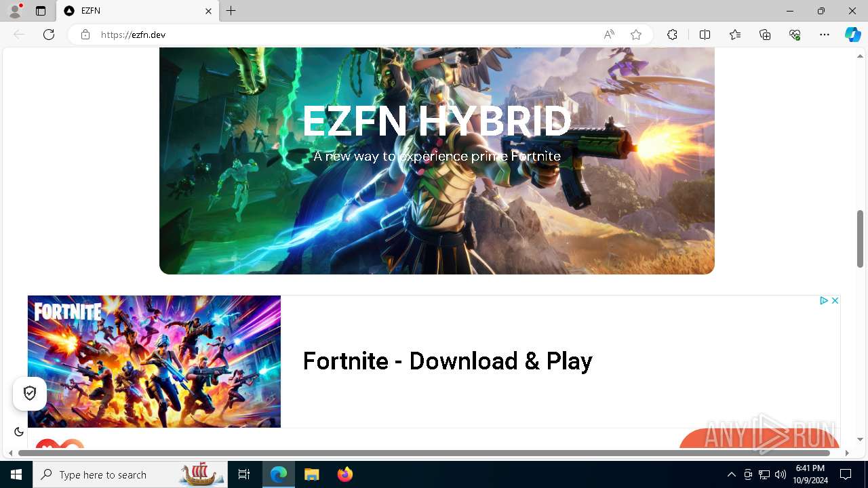Show hidden system tray icons
The width and height of the screenshot is (868, 488).
coord(731,474)
